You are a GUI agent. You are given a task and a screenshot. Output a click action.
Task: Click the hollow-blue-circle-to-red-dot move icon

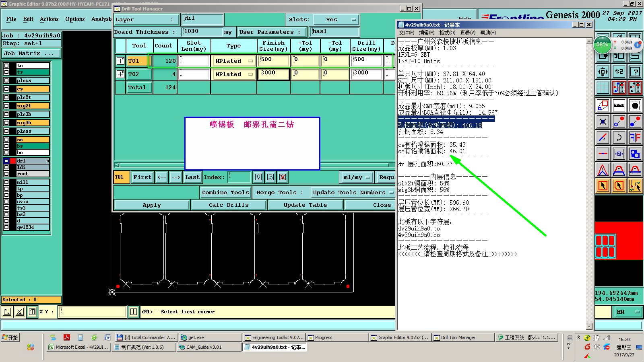(x=619, y=121)
